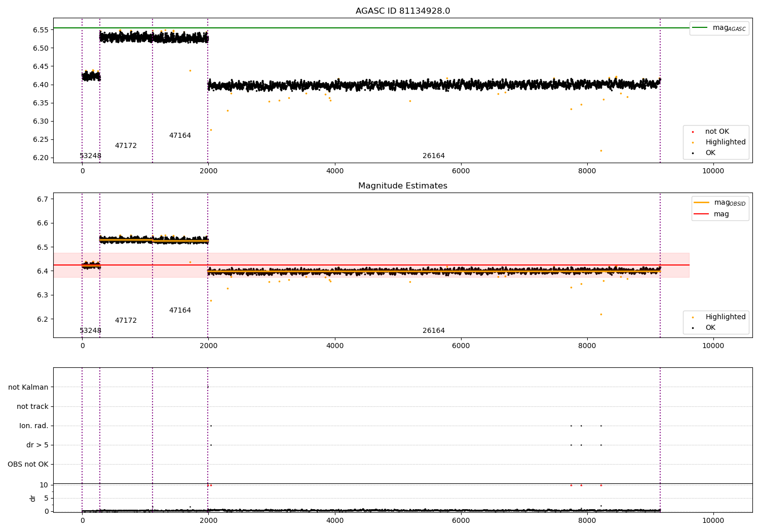Click the red mag line swatch in middle legend
The image size is (760, 532).
tap(701, 214)
